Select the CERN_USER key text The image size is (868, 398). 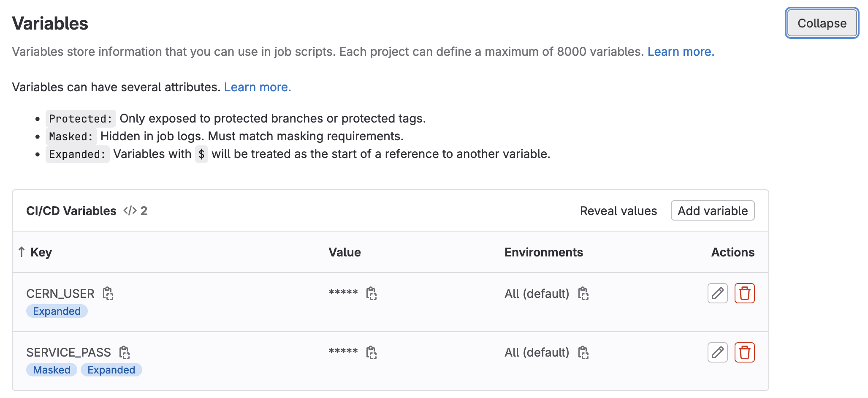(x=60, y=294)
